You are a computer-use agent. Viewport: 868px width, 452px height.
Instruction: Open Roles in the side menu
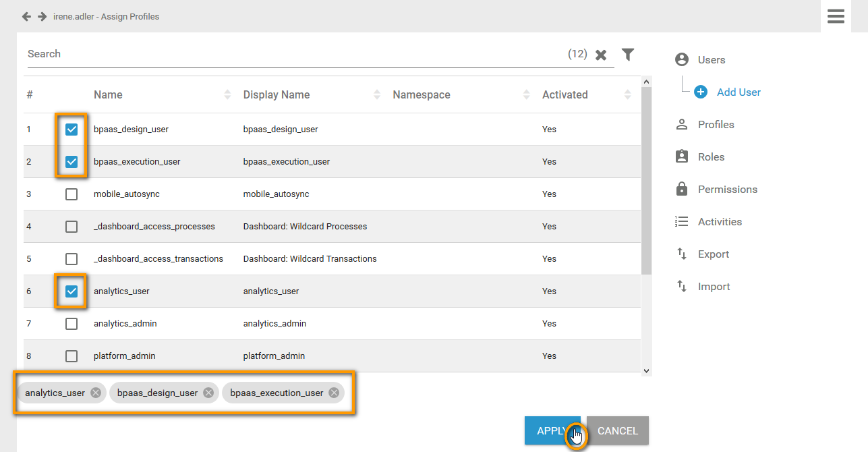(x=711, y=157)
